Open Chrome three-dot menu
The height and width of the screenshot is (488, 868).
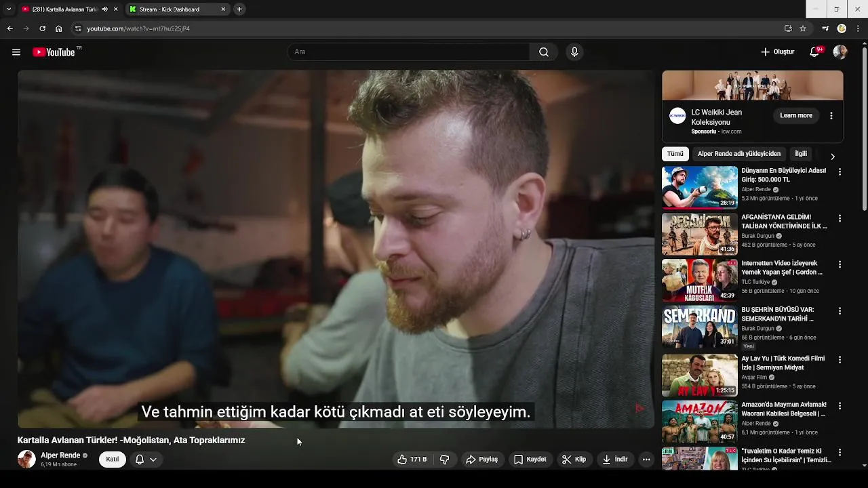tap(859, 28)
